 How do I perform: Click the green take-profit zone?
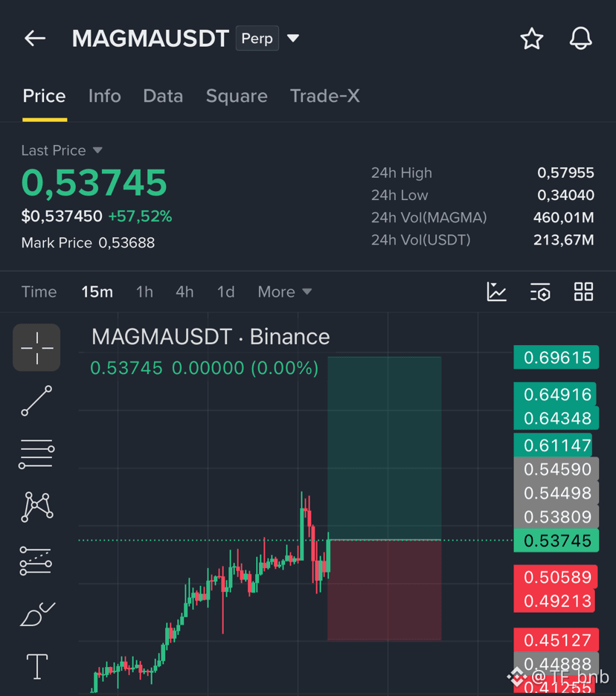click(384, 448)
